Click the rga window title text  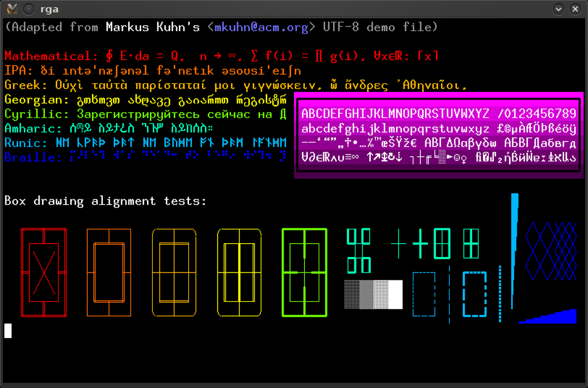[x=49, y=9]
